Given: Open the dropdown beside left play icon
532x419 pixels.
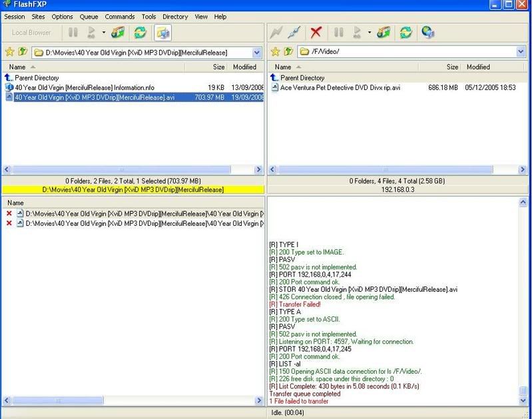Looking at the screenshot, I should (x=104, y=33).
